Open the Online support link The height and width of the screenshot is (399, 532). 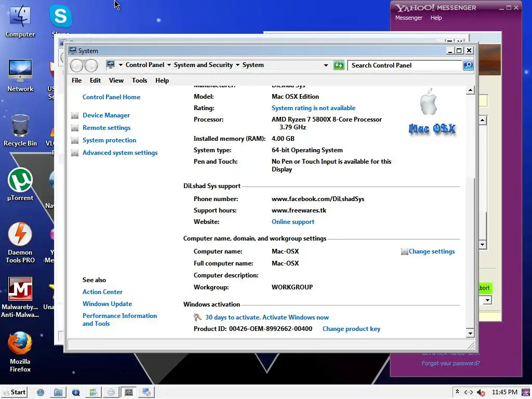[293, 222]
